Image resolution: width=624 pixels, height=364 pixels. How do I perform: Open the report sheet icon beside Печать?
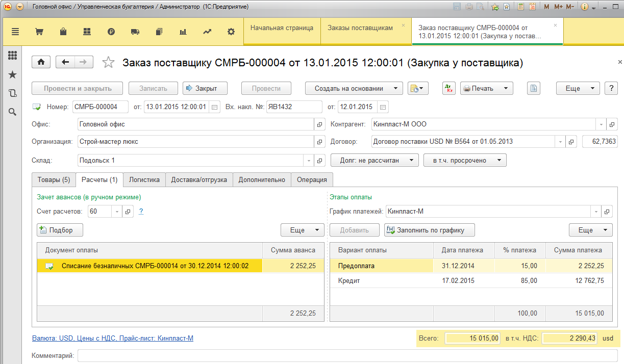pos(534,88)
